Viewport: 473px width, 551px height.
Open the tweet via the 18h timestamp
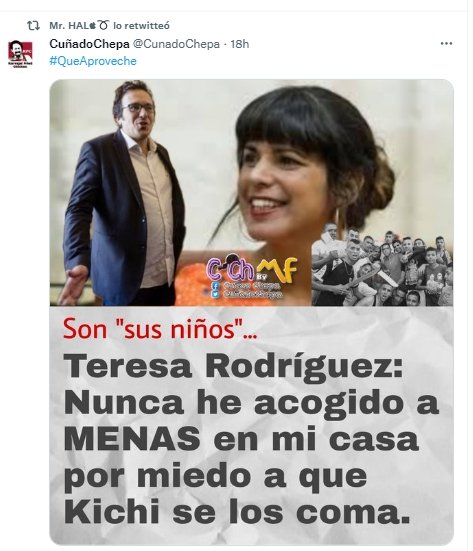[240, 44]
